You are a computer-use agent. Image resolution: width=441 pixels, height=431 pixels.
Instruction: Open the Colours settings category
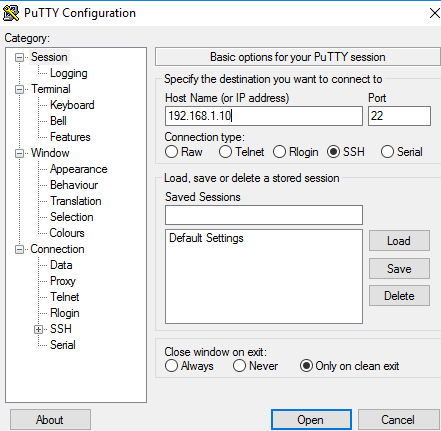pos(67,233)
